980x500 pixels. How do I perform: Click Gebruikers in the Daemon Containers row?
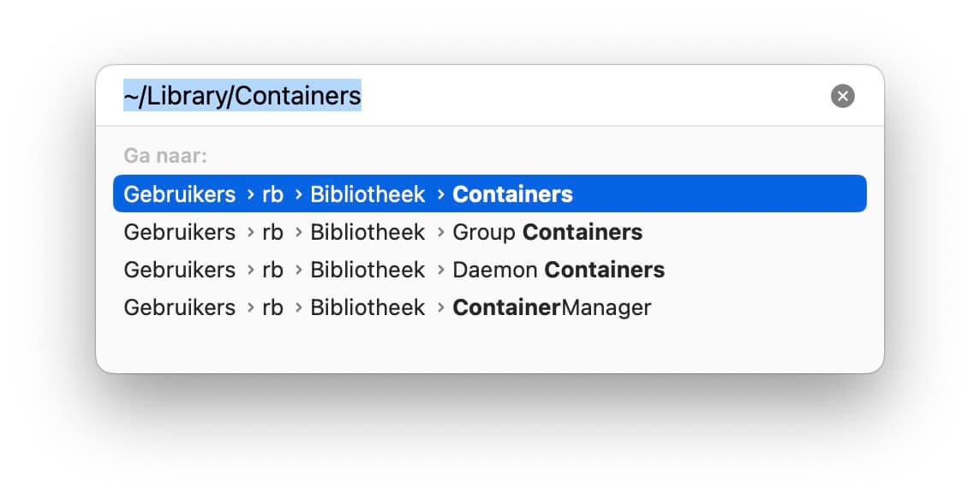pyautogui.click(x=179, y=270)
